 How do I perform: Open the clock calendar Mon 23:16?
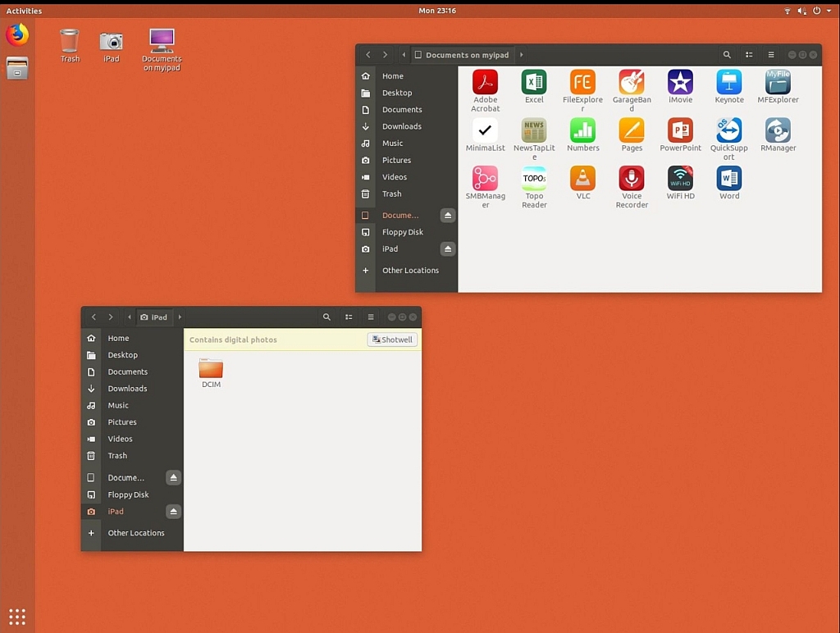pos(437,11)
